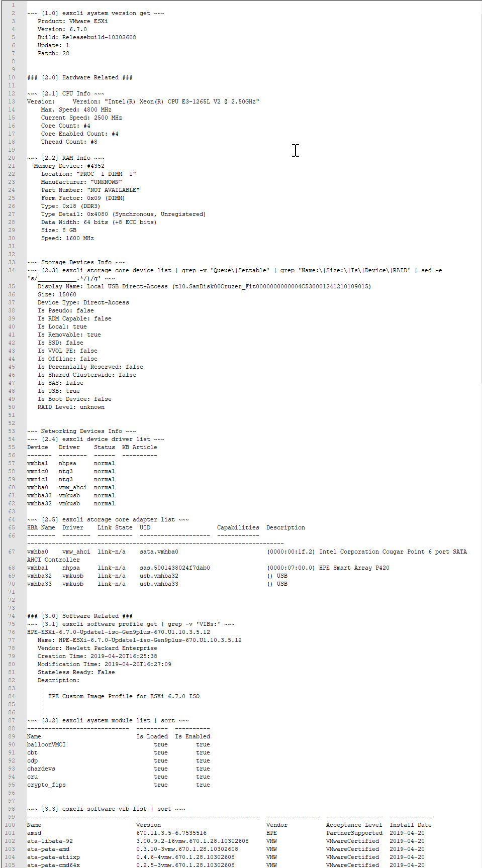Click UID 'sas.5001438024f7dab0'
This screenshot has height=868, width=482.
[175, 568]
